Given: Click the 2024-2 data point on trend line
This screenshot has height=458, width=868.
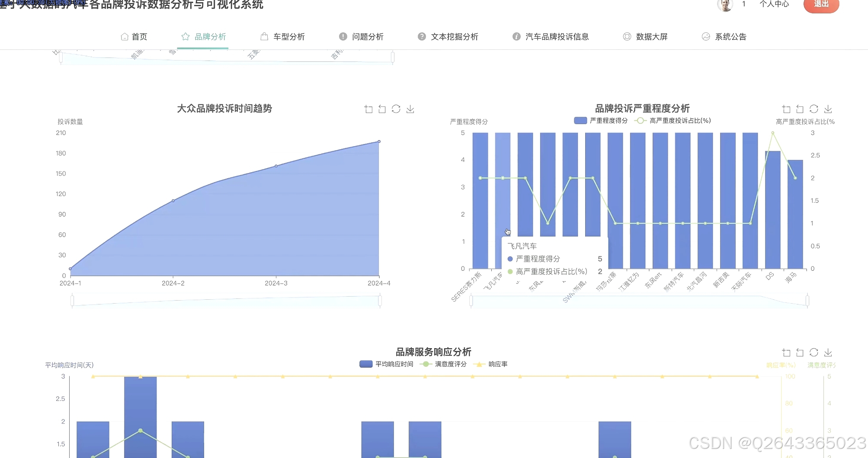Looking at the screenshot, I should [173, 201].
